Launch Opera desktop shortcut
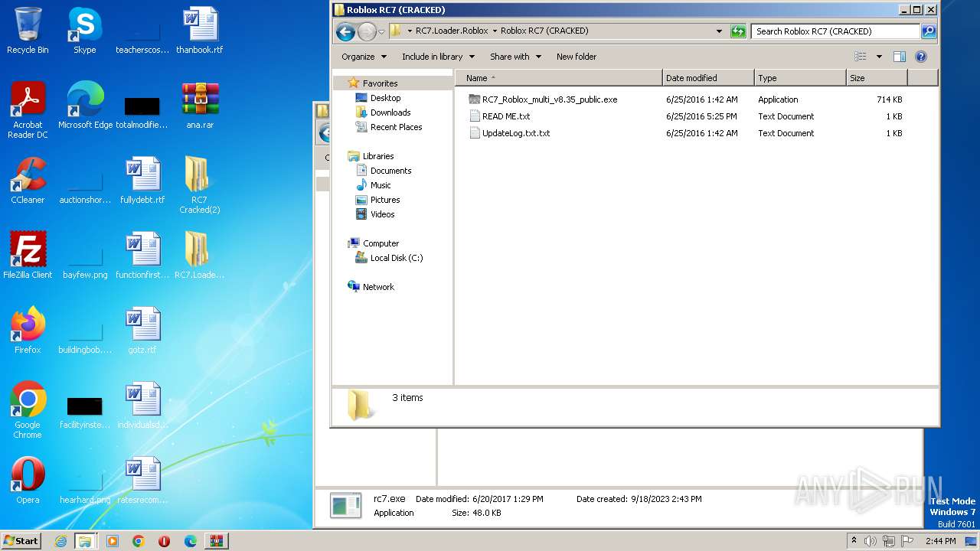Image resolution: width=980 pixels, height=551 pixels. [28, 481]
